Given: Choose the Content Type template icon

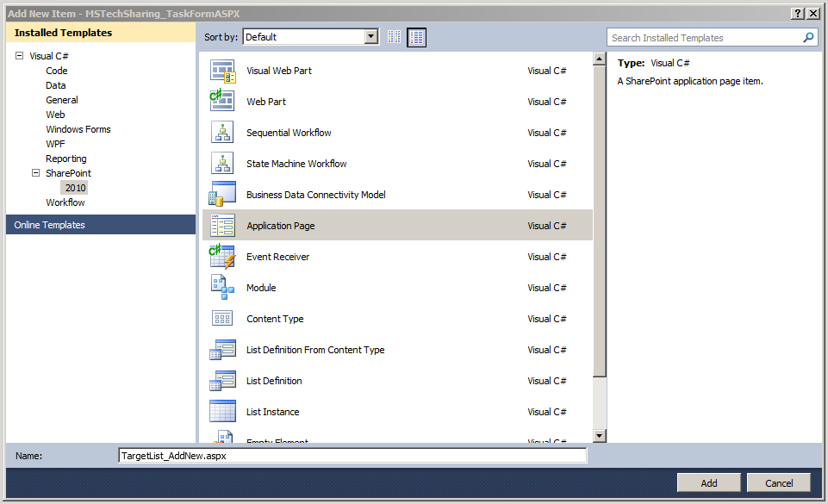Looking at the screenshot, I should point(222,318).
